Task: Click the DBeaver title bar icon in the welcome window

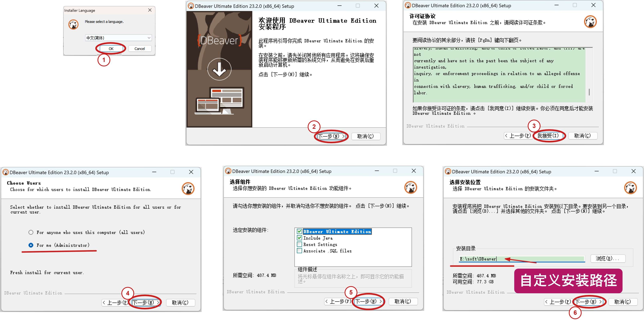Action: coord(191,6)
